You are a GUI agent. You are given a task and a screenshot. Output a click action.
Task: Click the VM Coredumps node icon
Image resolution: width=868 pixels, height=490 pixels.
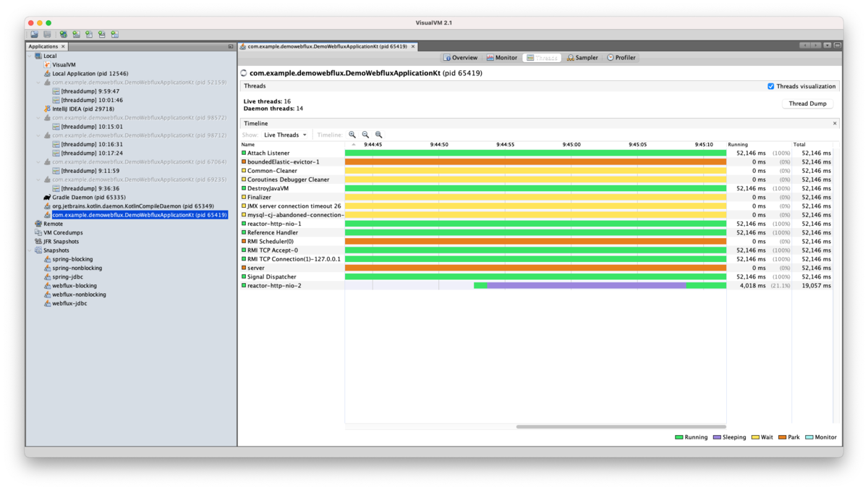click(x=38, y=232)
